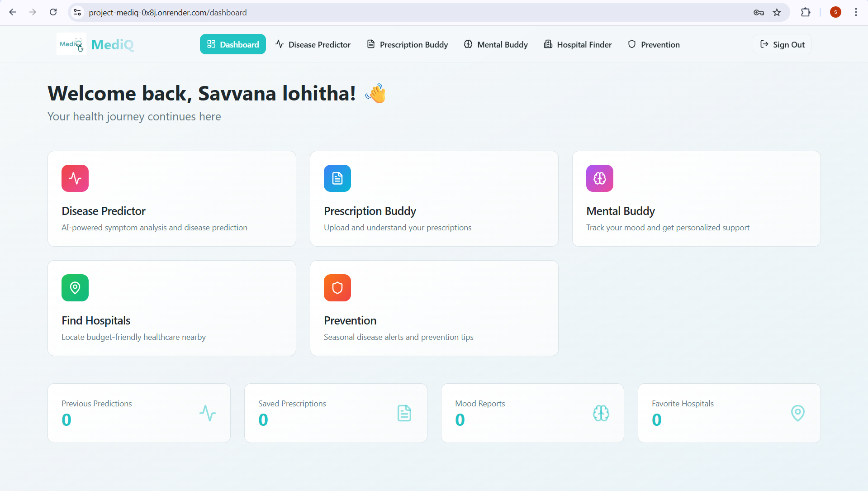Open the Mental Buddy navigation item
Image resolution: width=868 pixels, height=491 pixels.
(495, 44)
